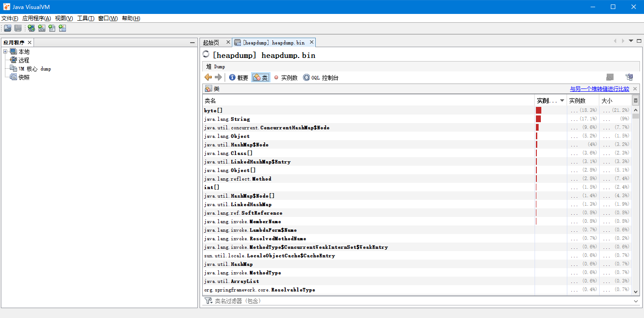644x318 pixels.
Task: Click into the 类名过滤器 filter field
Action: click(422, 301)
